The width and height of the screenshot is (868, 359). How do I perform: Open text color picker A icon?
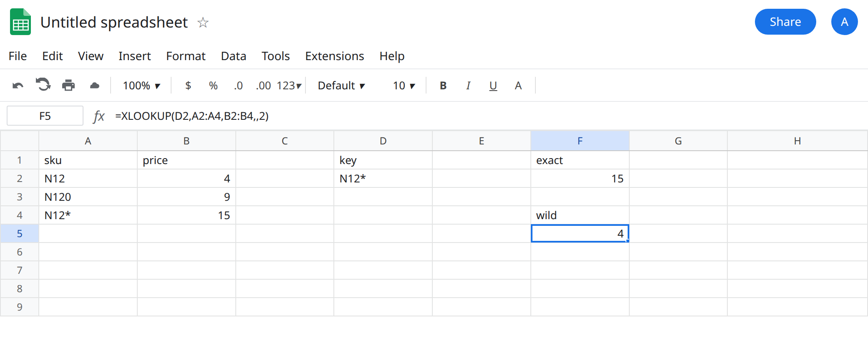point(518,86)
